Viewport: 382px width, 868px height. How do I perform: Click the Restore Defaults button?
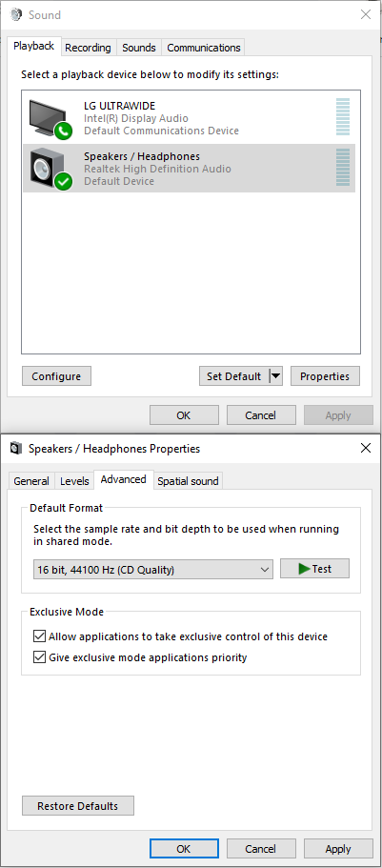(78, 806)
